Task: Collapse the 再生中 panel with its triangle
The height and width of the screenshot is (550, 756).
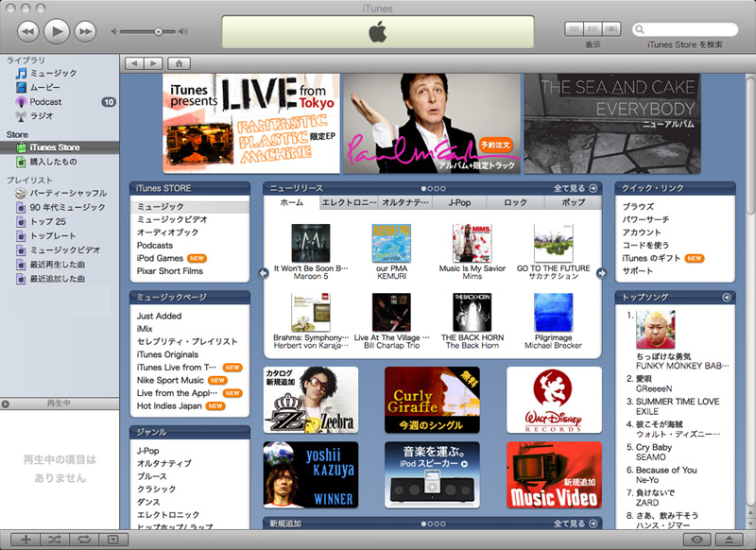Action: coord(7,404)
